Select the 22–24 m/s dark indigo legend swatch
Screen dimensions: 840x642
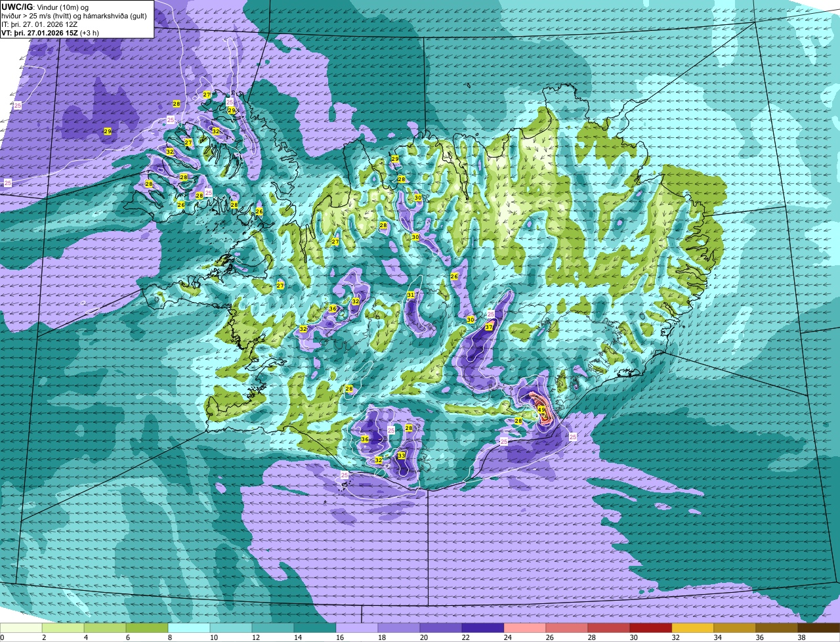pyautogui.click(x=483, y=628)
